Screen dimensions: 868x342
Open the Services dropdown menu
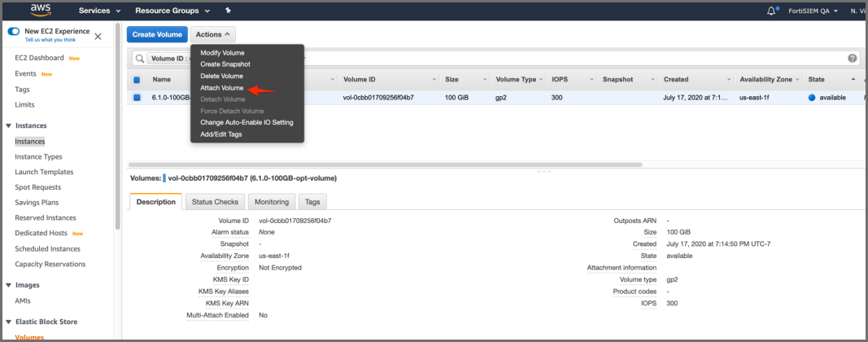pos(99,11)
